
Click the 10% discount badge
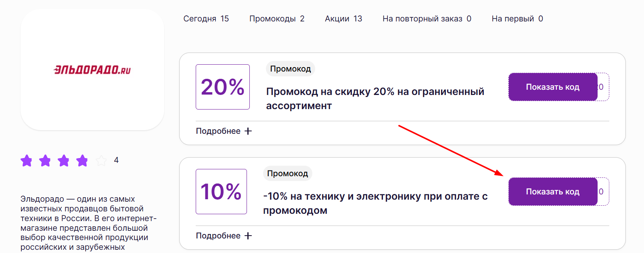pos(222,191)
